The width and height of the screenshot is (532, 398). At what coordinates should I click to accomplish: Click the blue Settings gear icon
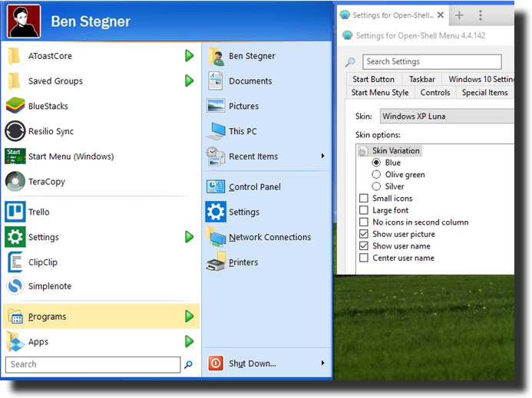(x=216, y=212)
